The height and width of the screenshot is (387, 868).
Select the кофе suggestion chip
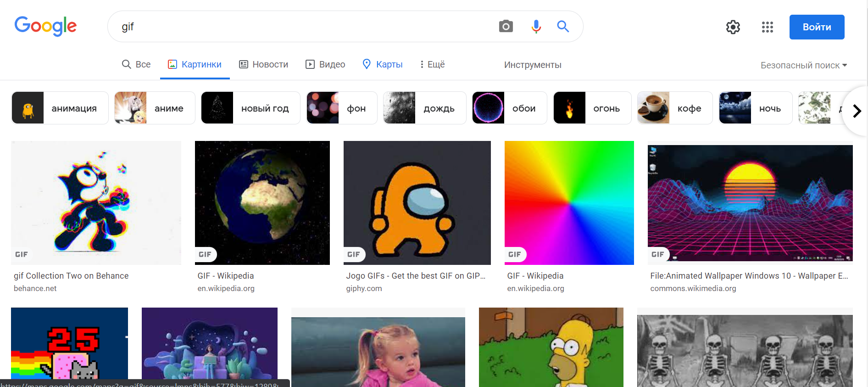pyautogui.click(x=675, y=108)
